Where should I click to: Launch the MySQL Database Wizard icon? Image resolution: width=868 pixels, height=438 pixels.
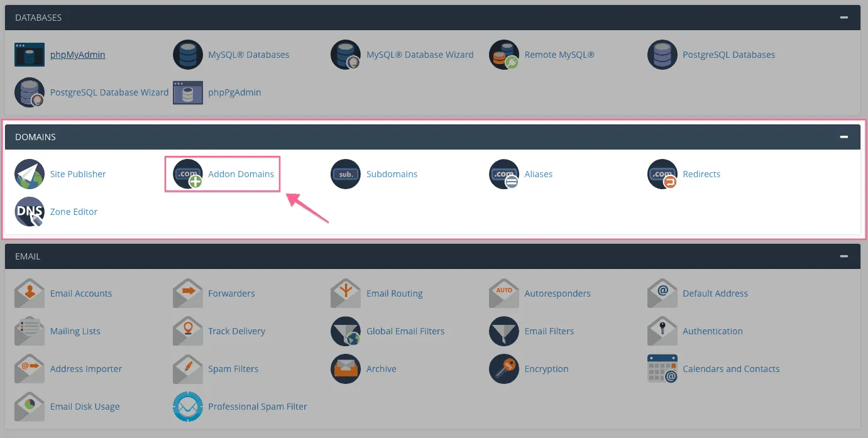[346, 55]
